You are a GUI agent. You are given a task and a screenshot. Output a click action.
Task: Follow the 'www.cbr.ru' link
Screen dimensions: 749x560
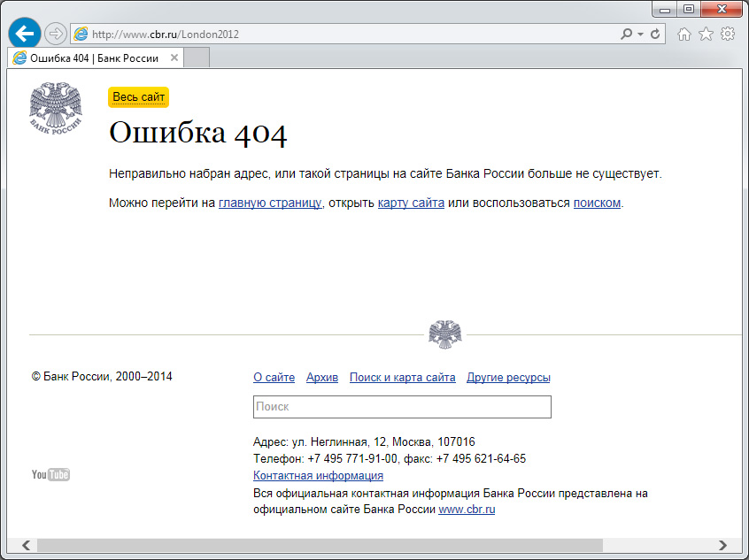coord(467,510)
